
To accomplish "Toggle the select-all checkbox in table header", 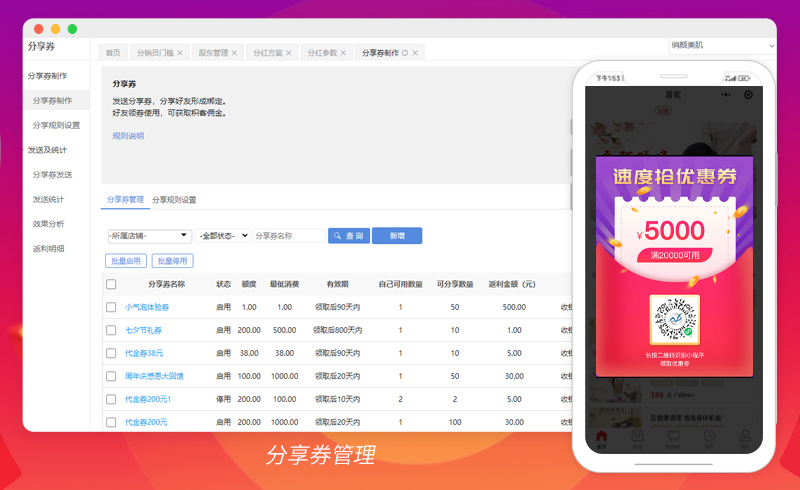I will (111, 284).
